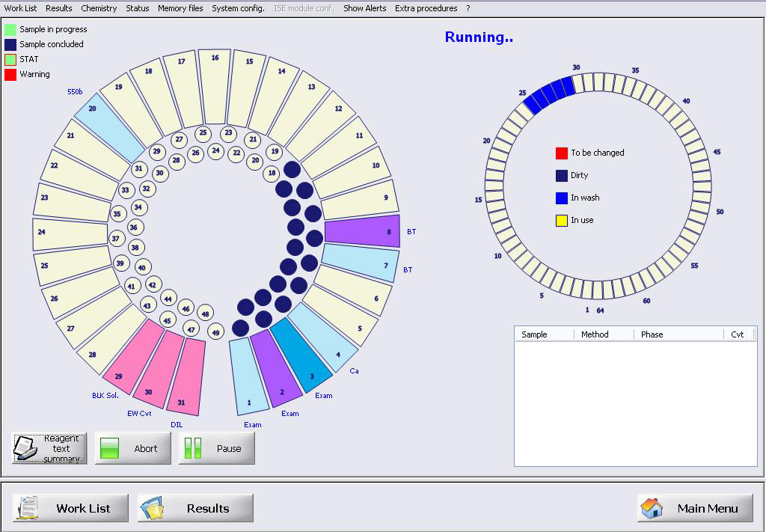Image resolution: width=766 pixels, height=532 pixels.
Task: Open the Results button at bottom
Action: coord(195,508)
